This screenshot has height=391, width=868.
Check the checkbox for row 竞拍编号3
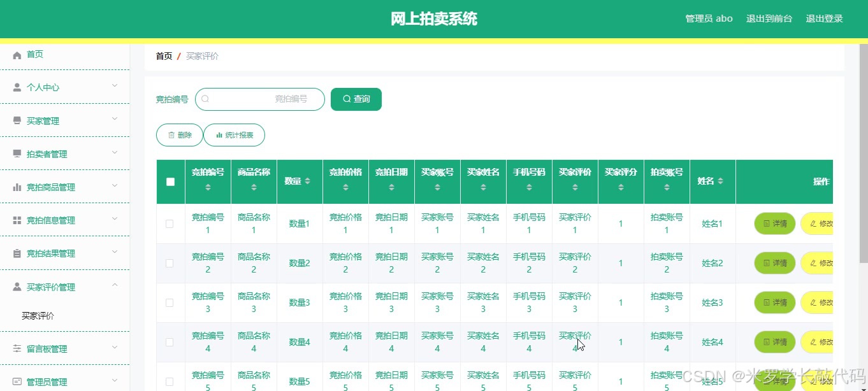(170, 302)
